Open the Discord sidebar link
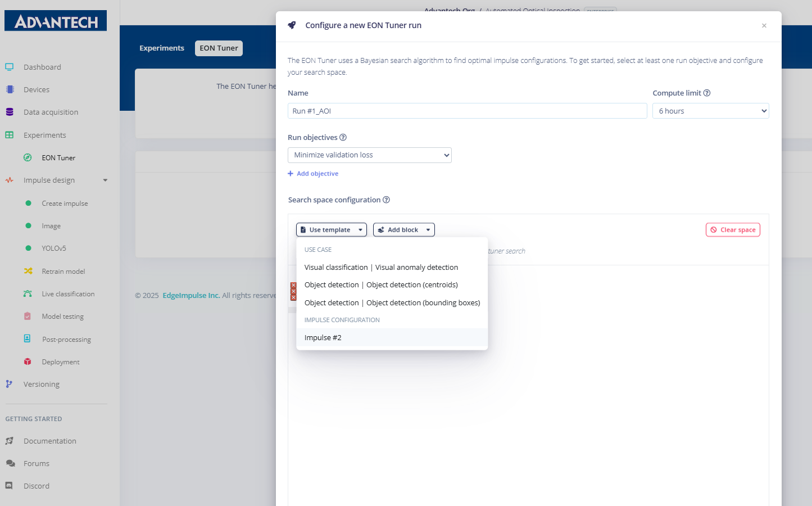 click(x=37, y=486)
